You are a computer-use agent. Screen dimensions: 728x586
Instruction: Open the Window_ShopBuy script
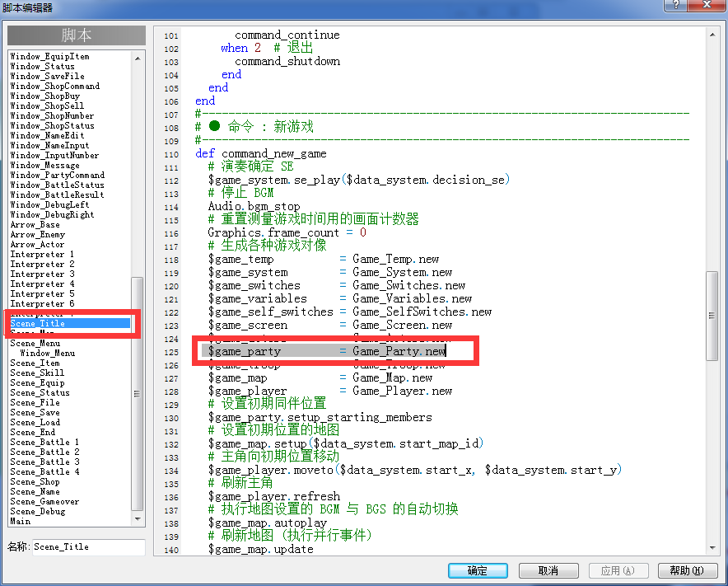[45, 96]
